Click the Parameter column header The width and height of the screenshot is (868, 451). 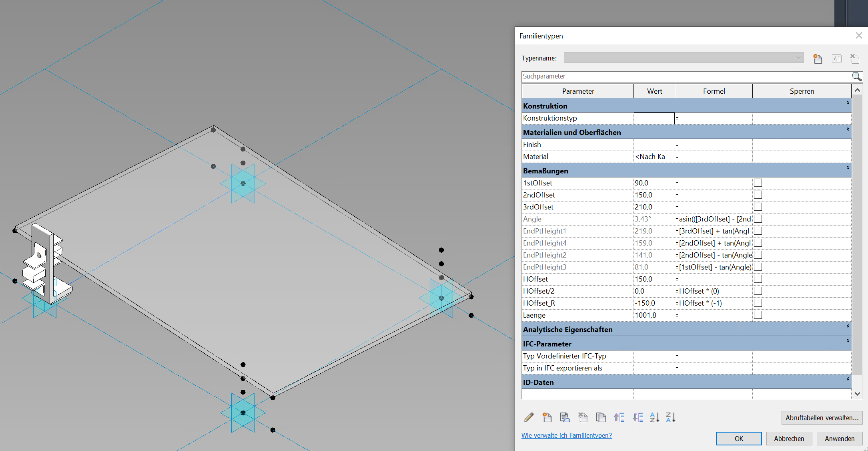coord(578,91)
